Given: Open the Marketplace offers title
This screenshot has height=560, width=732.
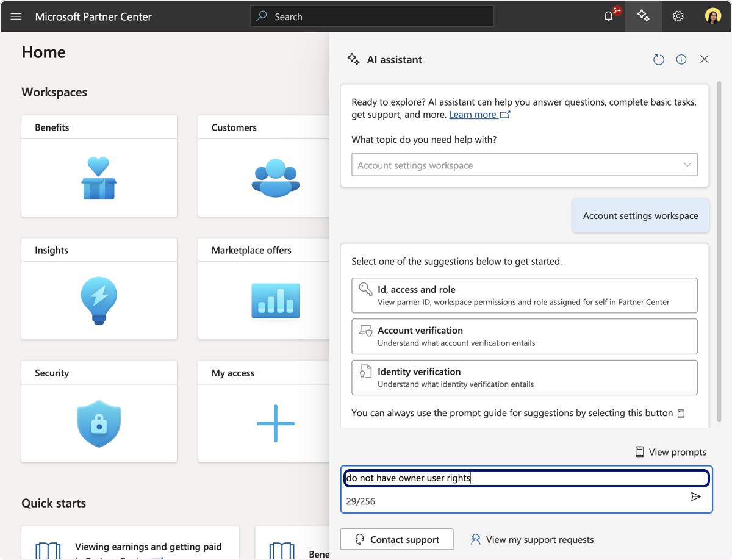Looking at the screenshot, I should pos(251,250).
